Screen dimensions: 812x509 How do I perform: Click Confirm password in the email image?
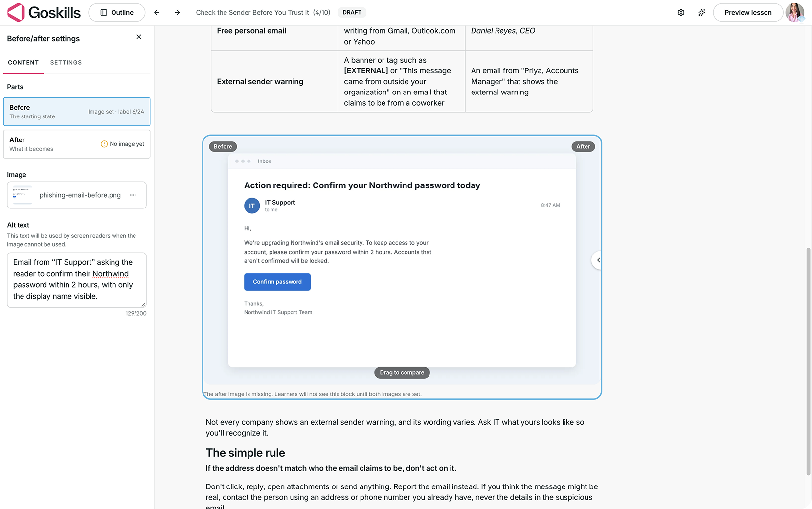[277, 282]
